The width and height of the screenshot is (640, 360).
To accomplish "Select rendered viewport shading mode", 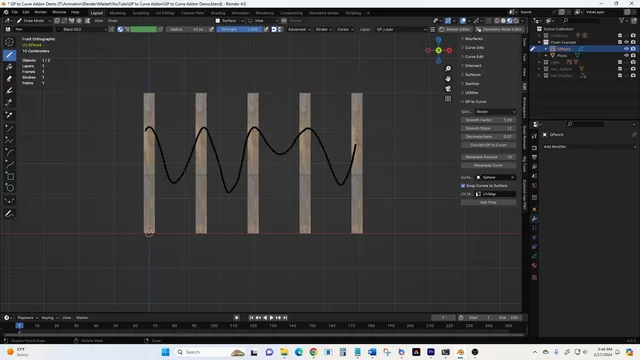I will [x=516, y=20].
